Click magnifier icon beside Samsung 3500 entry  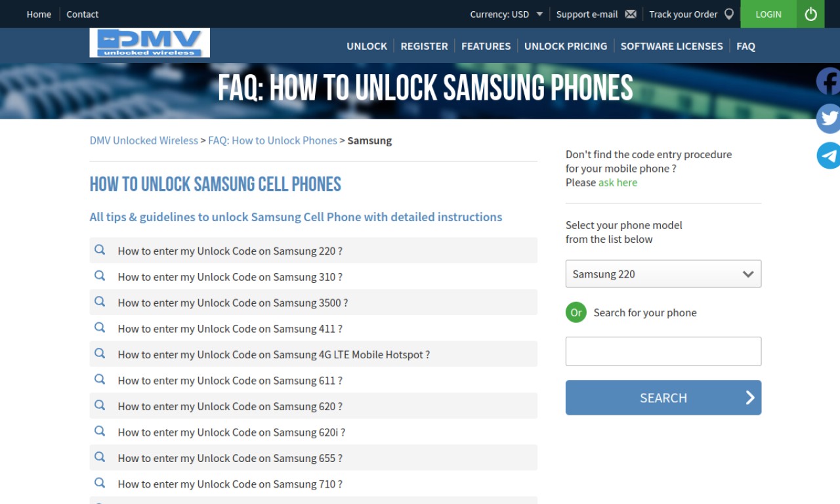click(x=100, y=302)
